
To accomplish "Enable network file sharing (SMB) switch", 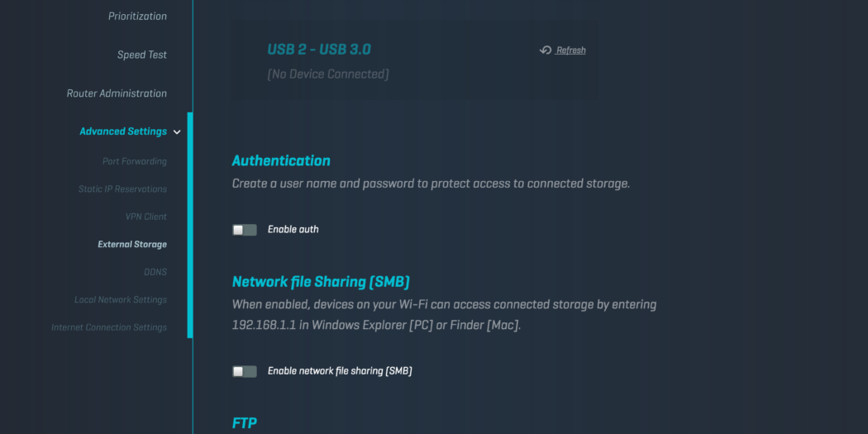I will pyautogui.click(x=245, y=371).
